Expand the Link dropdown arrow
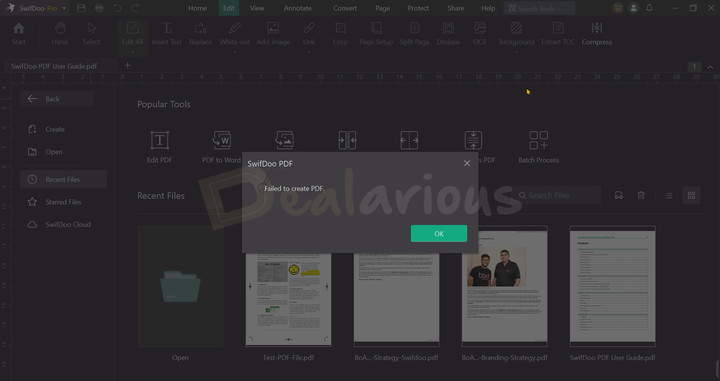720x381 pixels. 309,51
